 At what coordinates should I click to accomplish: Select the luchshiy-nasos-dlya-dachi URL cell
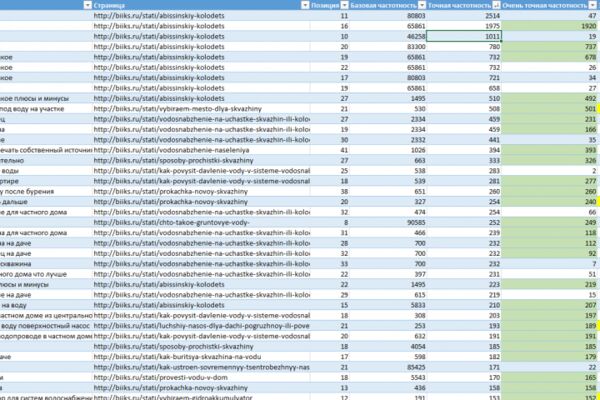201,326
